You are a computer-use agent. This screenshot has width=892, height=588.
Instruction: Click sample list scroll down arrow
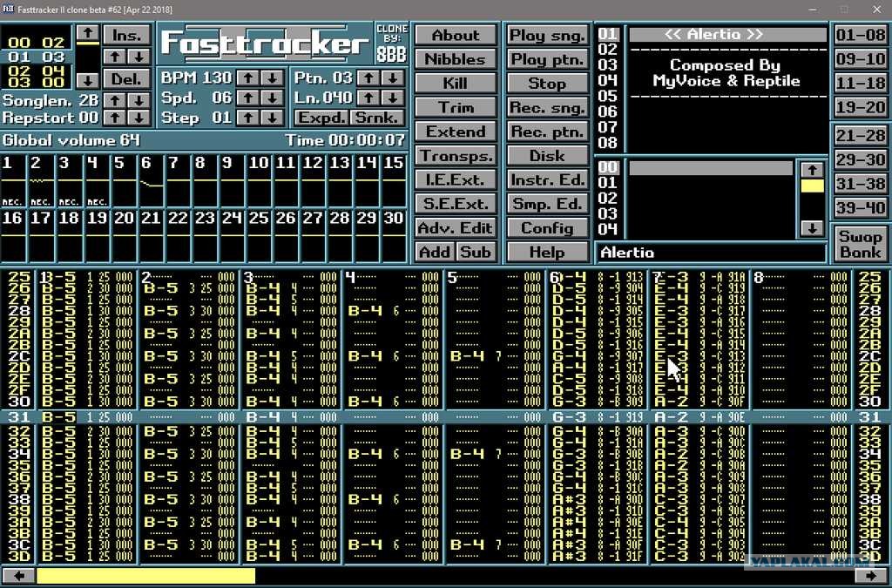(x=812, y=228)
